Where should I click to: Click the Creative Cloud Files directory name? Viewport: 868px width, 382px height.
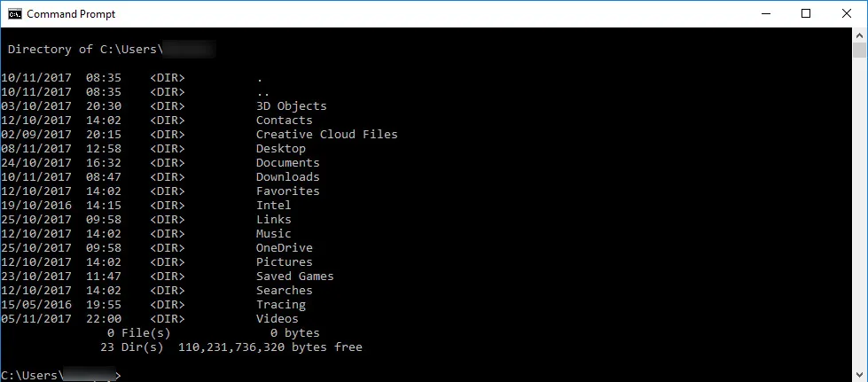tap(326, 135)
